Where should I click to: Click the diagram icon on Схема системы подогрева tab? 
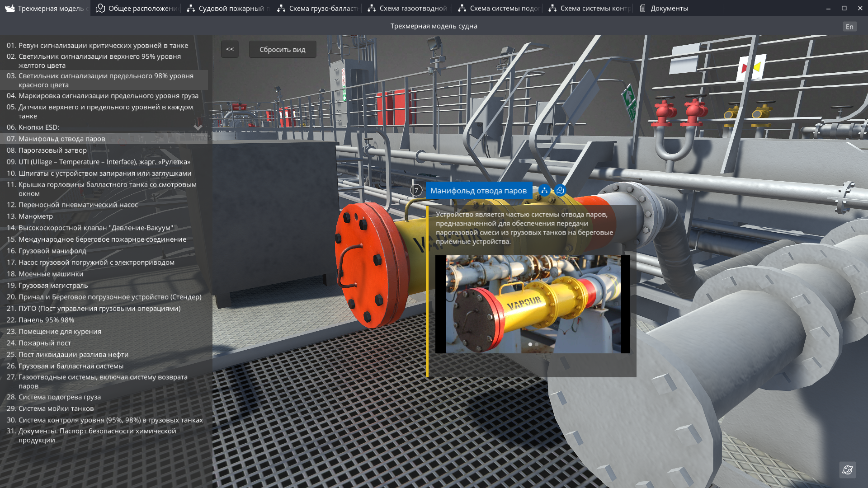(462, 8)
